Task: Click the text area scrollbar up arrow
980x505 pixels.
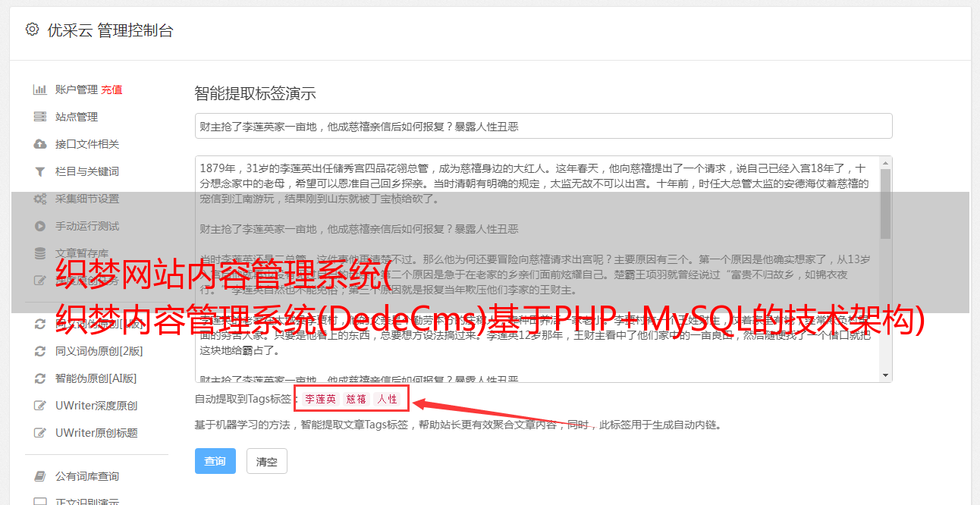Action: coord(886,163)
